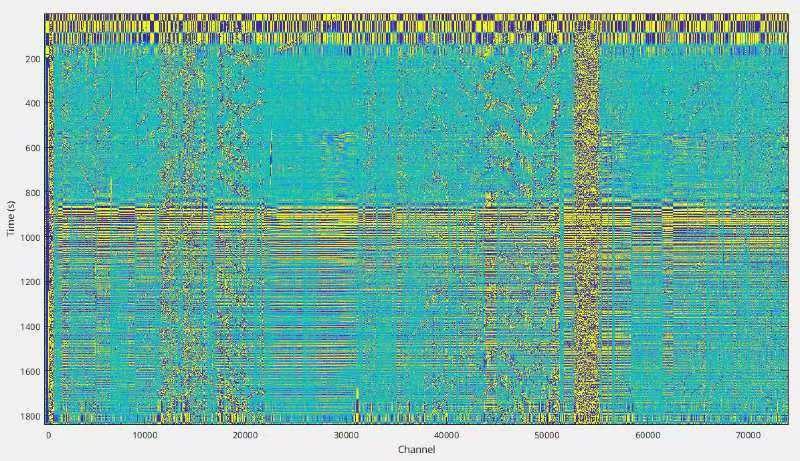Viewport: 800px width, 461px height.
Task: Click the x-axis tick label 0
Action: pos(48,435)
